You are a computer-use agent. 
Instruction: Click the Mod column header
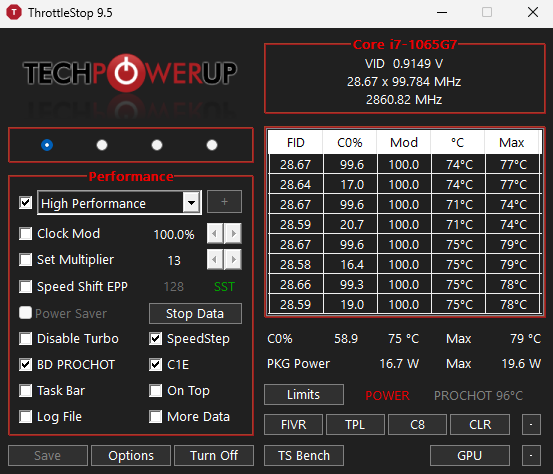[404, 142]
